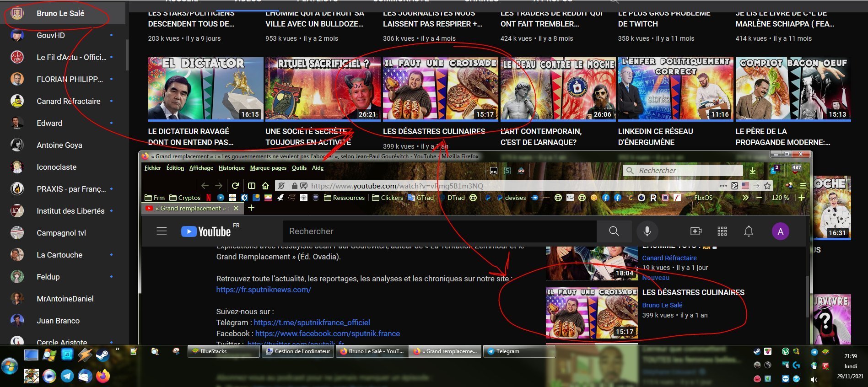Open the Firefox downloads arrow

pyautogui.click(x=753, y=171)
